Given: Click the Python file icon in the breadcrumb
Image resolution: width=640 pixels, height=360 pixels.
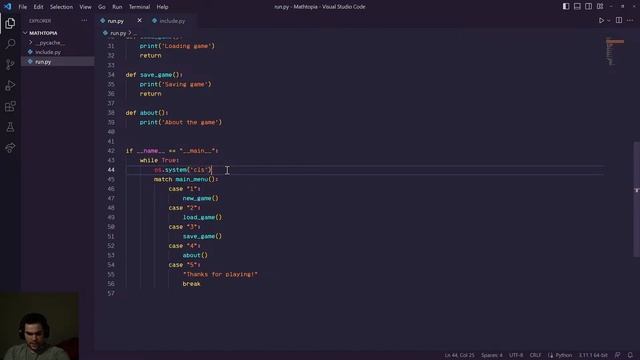Looking at the screenshot, I should click(105, 33).
